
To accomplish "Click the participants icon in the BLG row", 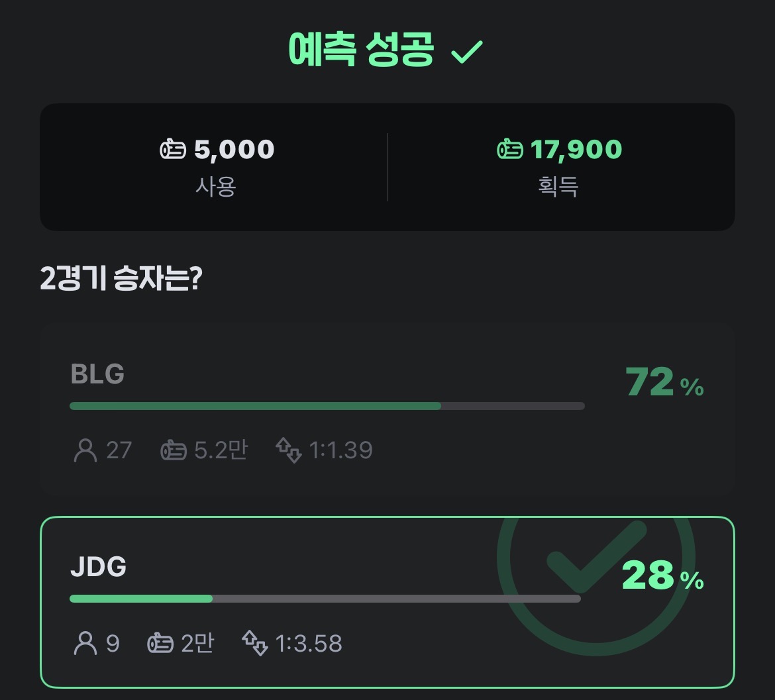I will pos(85,450).
